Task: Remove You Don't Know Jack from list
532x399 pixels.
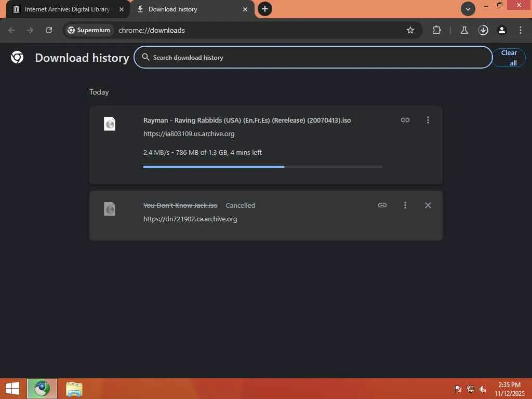Action: coord(428,205)
